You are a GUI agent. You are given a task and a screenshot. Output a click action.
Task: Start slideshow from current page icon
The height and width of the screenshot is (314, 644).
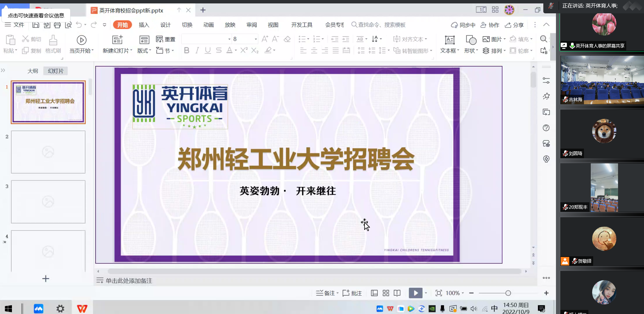point(81,40)
